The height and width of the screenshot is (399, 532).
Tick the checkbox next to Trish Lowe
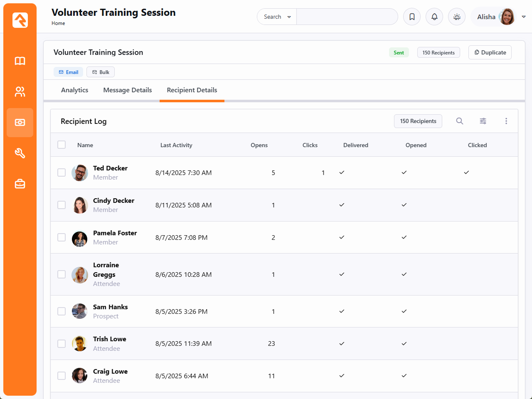coord(62,344)
